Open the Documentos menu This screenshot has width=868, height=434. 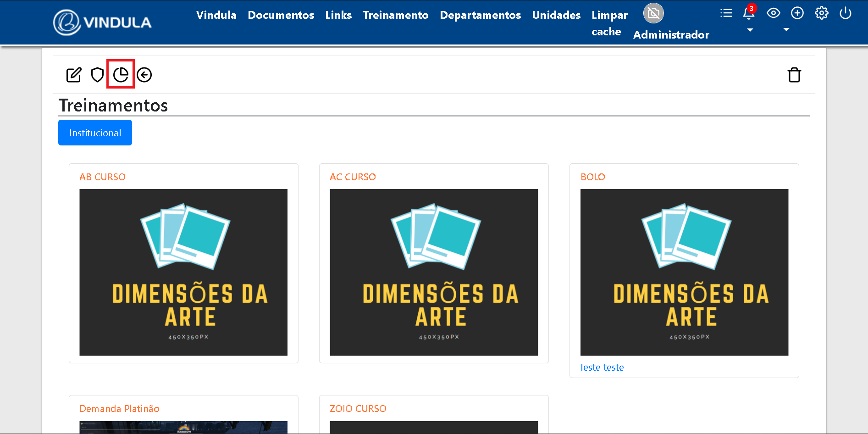[x=281, y=15]
